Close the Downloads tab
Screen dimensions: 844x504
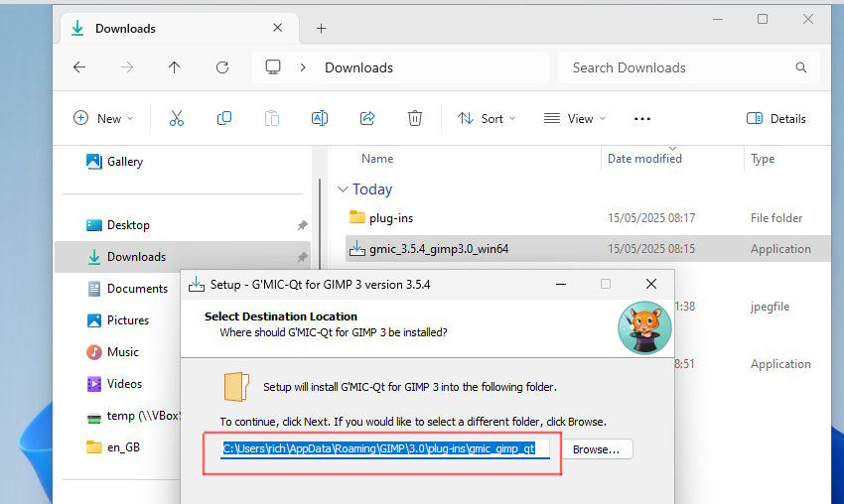tap(278, 28)
